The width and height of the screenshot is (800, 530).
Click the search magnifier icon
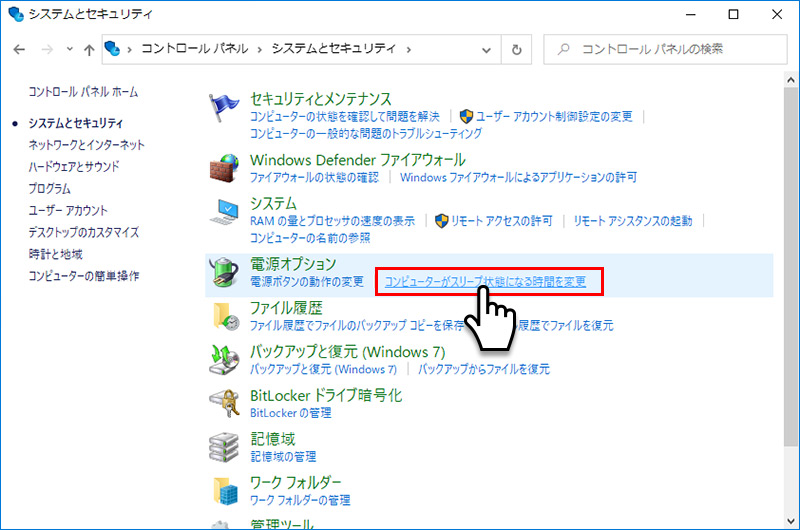563,49
